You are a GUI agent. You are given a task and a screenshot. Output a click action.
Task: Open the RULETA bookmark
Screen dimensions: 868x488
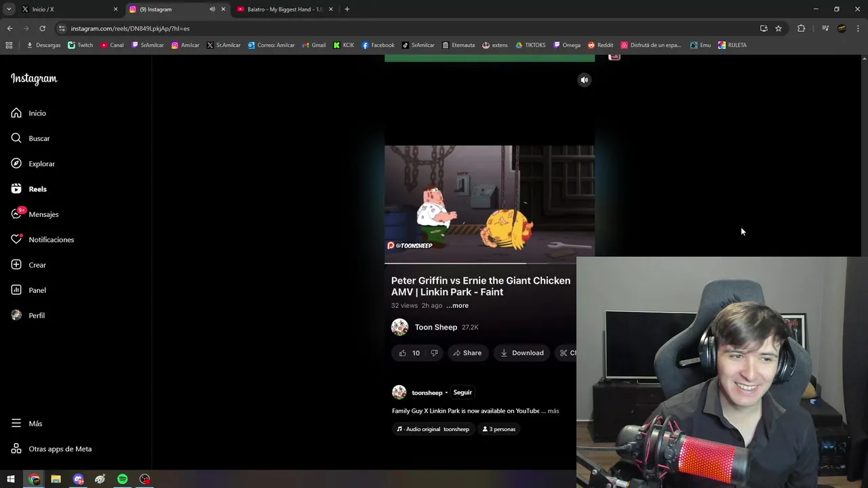732,45
